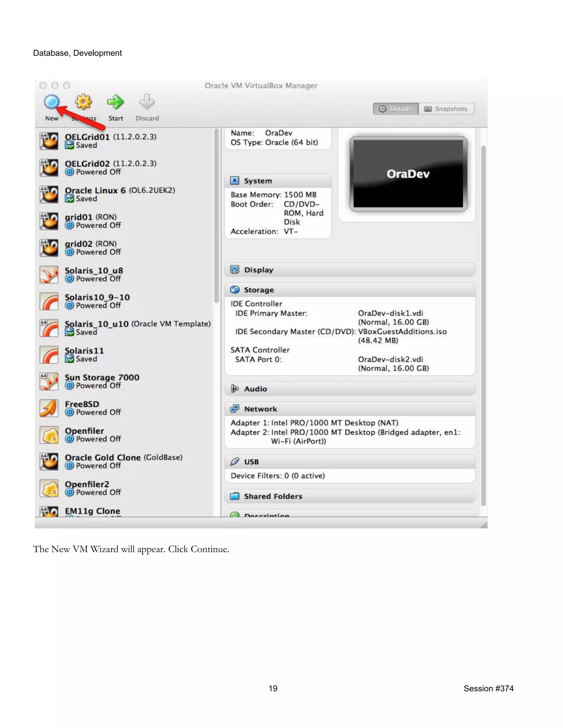
Task: Click Powered Off status icon for FreeBSD
Action: (69, 412)
